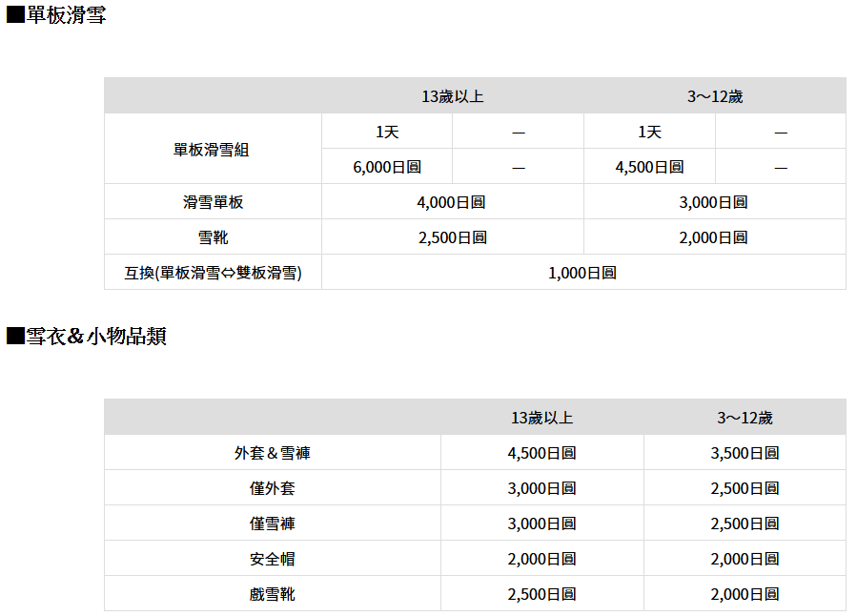Select the 雪靴 row label
This screenshot has height=616, width=857.
pos(213,237)
